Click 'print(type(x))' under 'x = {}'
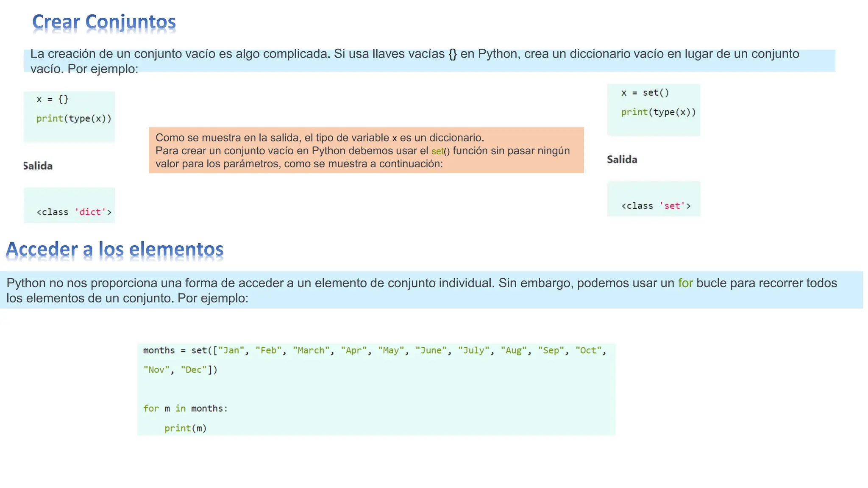This screenshot has height=488, width=868. click(x=74, y=119)
